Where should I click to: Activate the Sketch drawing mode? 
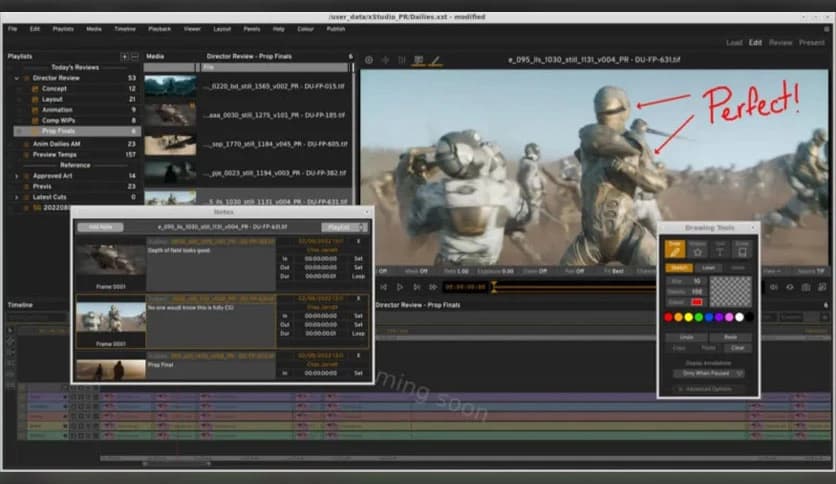pyautogui.click(x=679, y=268)
